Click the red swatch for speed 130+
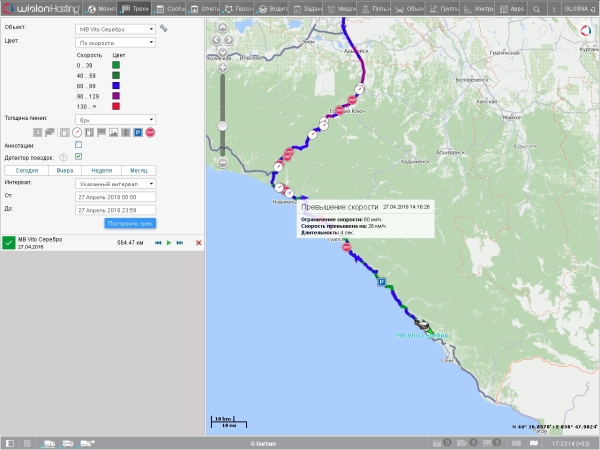Screen dimensions: 600x450 coord(116,106)
